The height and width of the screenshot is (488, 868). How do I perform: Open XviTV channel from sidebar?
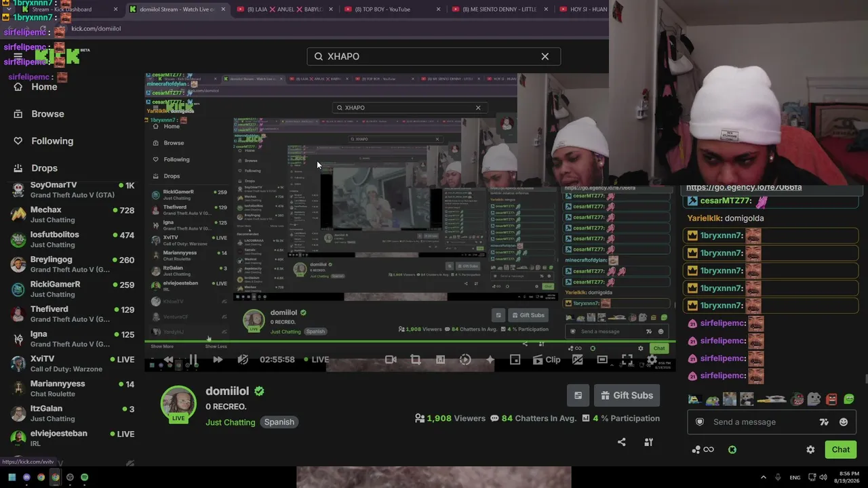pos(73,363)
